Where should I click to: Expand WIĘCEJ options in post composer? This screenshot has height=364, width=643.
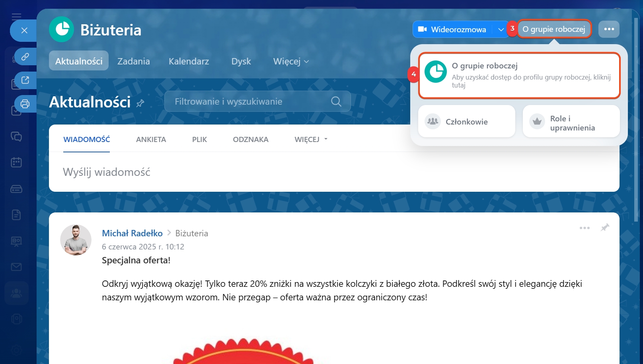[311, 139]
